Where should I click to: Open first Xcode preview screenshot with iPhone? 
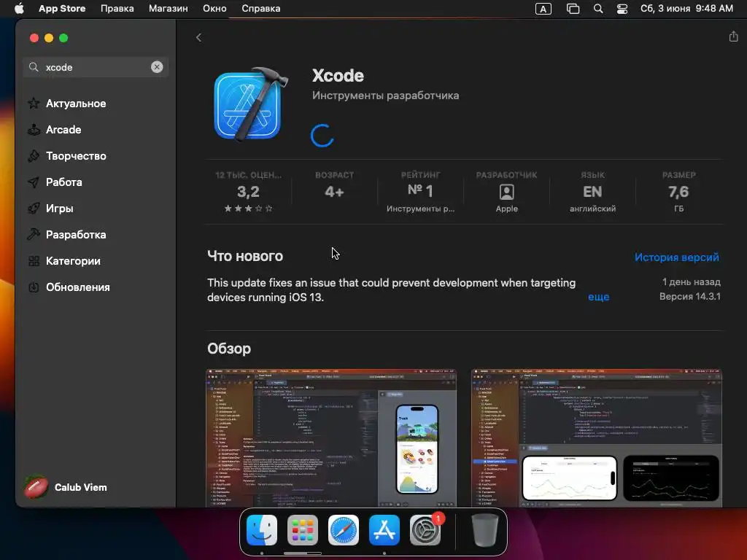tap(331, 437)
